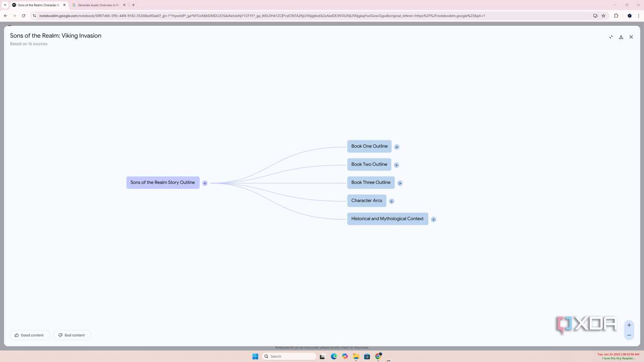Bookmark this page with the star

(603, 16)
